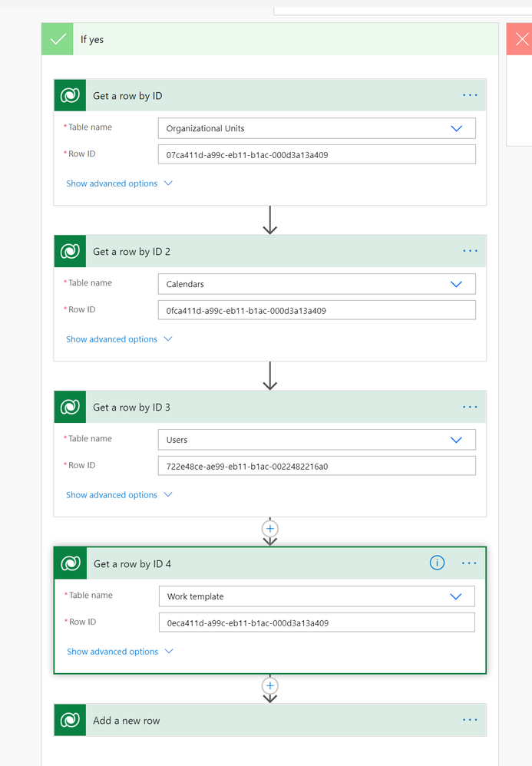Open ellipsis menu for Add a new row
The height and width of the screenshot is (766, 532).
click(470, 720)
